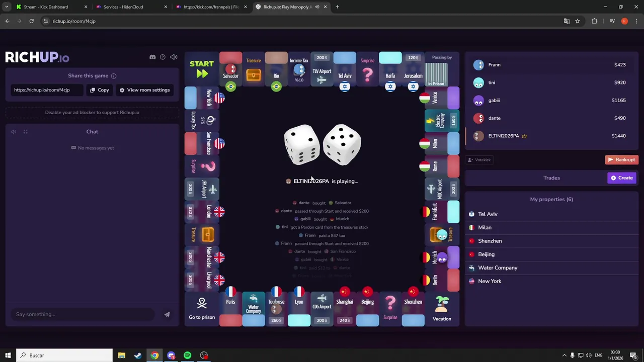
Task: Open Beijing in My properties
Action: [x=551, y=254]
